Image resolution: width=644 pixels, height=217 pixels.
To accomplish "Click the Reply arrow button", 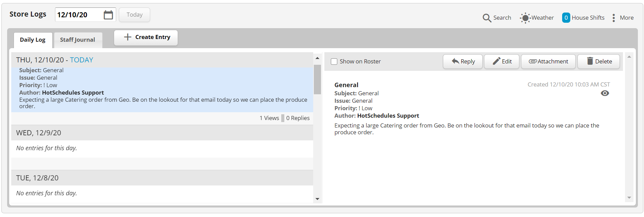I will point(463,61).
